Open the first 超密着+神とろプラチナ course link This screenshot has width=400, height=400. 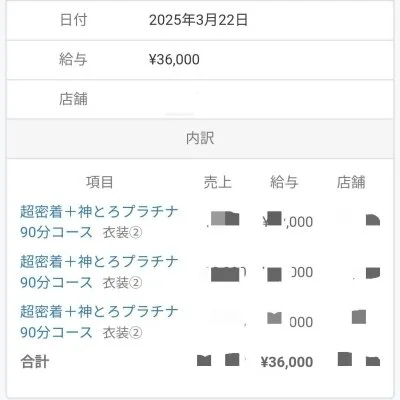(99, 222)
